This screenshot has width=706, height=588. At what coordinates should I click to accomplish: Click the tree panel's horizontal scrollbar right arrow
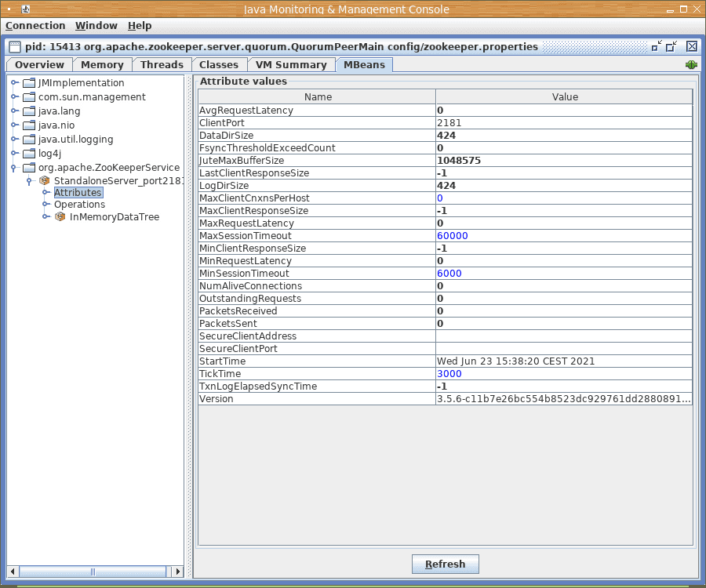178,572
